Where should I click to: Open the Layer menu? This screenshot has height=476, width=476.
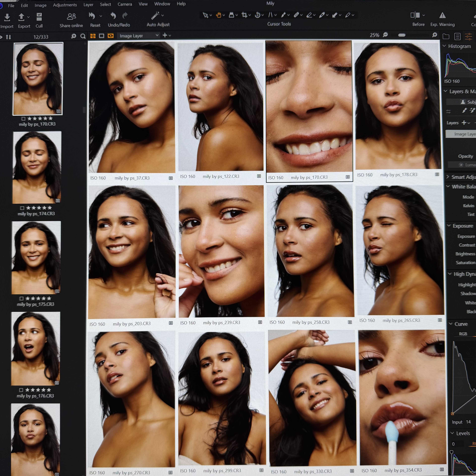[x=89, y=5]
